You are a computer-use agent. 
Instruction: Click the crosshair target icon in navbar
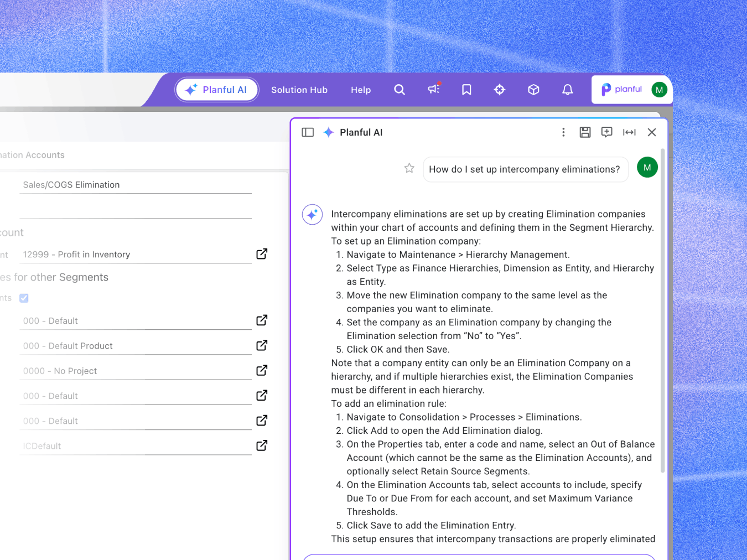(500, 90)
